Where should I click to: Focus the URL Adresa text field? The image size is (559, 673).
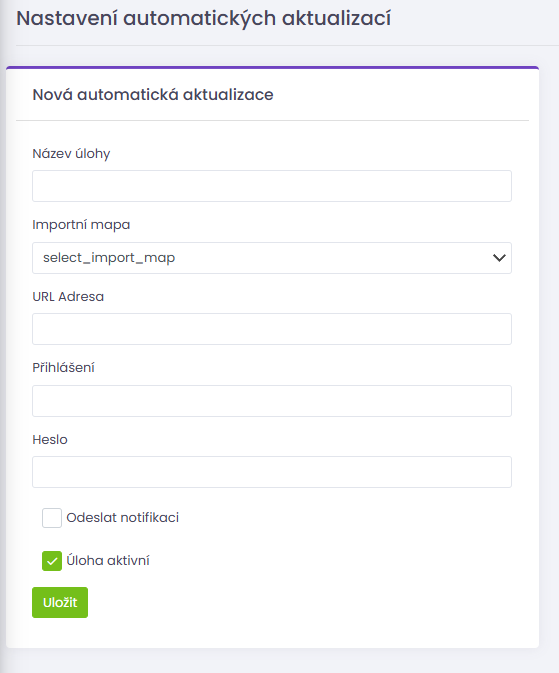[272, 329]
